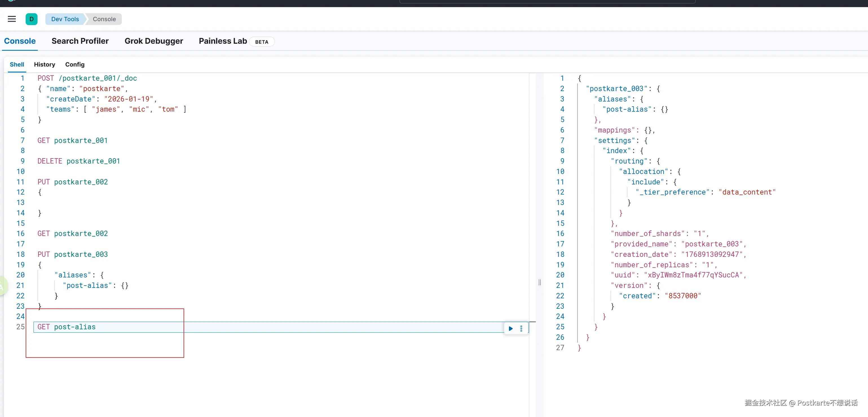Screen dimensions: 868x417
Task: Open the request options three-dots menu
Action: (521, 328)
